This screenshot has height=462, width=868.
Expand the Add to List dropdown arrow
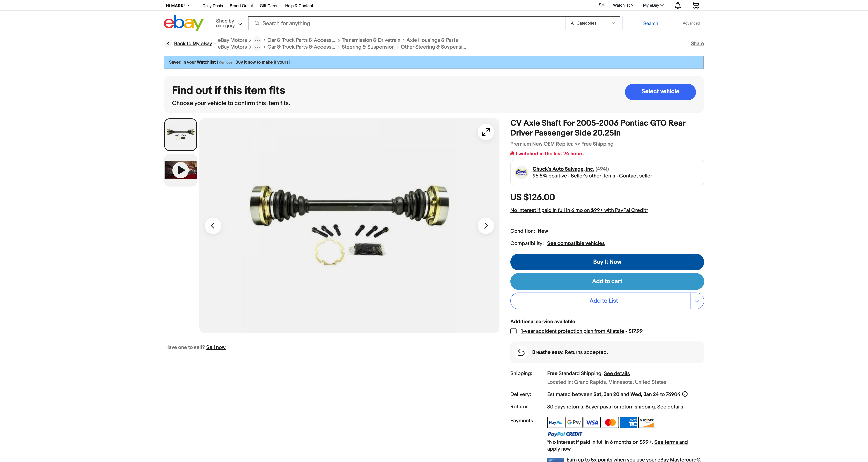click(x=697, y=301)
